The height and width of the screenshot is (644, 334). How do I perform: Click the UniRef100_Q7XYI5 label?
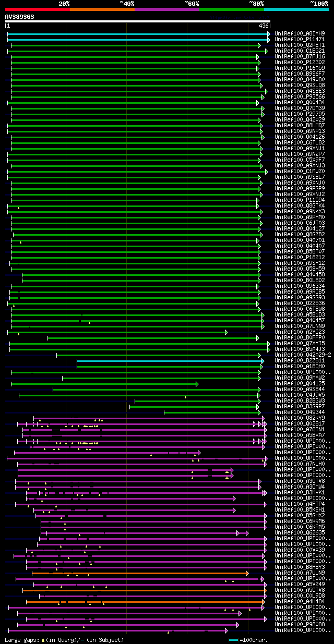[x=301, y=343]
